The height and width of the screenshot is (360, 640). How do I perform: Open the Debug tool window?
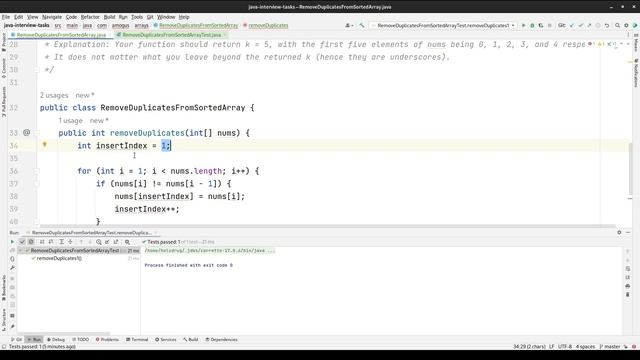coord(56,340)
